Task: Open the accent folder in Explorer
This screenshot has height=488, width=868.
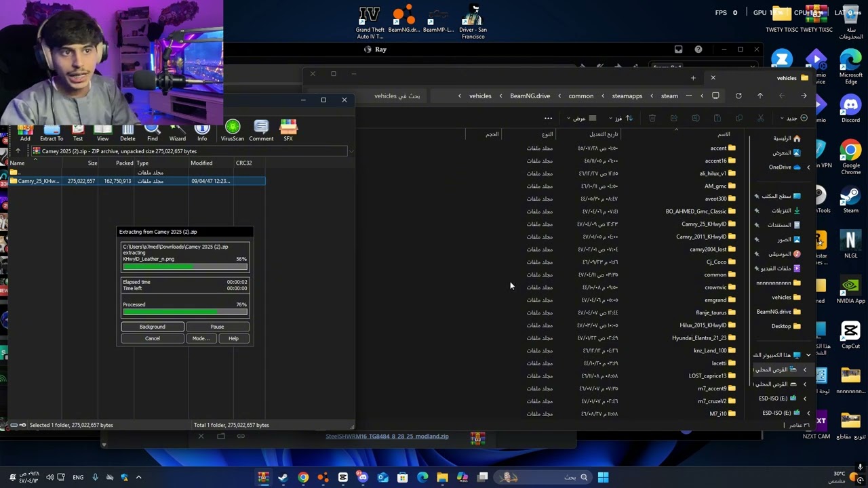Action: 723,148
